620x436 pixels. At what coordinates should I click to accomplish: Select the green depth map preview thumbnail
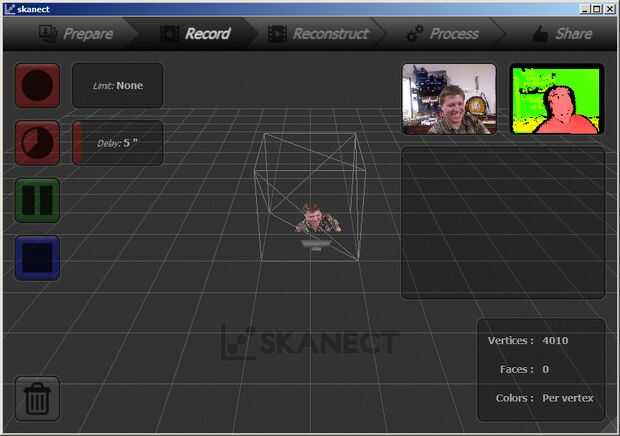(x=557, y=99)
